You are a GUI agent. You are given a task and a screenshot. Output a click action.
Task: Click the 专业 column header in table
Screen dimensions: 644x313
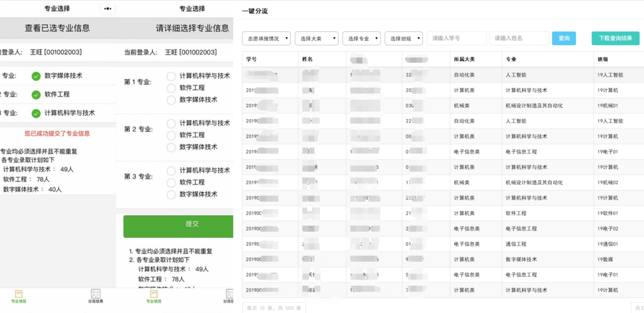(x=511, y=59)
